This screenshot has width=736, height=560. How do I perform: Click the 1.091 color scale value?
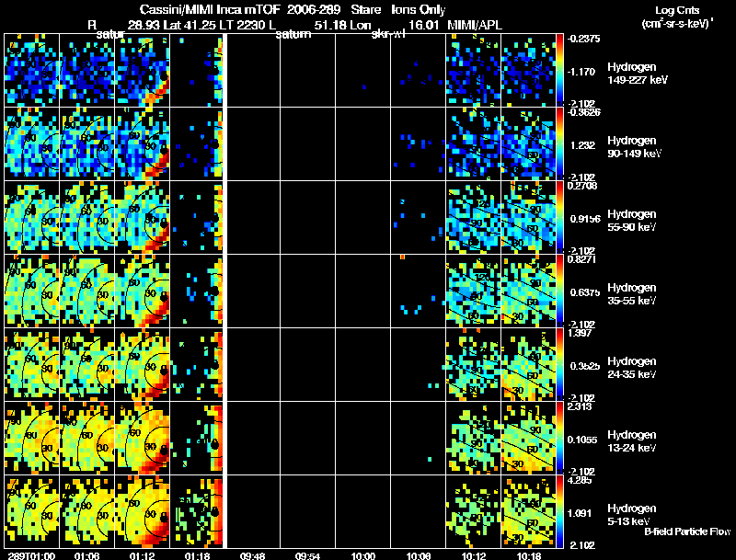(581, 514)
